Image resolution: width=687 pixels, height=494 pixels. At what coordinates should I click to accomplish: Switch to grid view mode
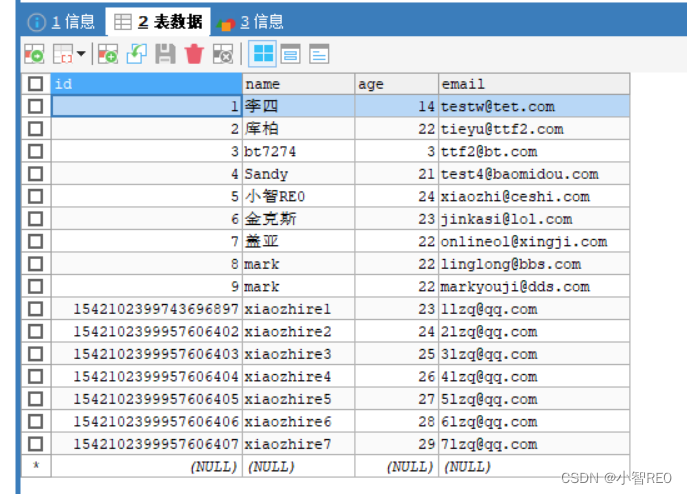262,54
